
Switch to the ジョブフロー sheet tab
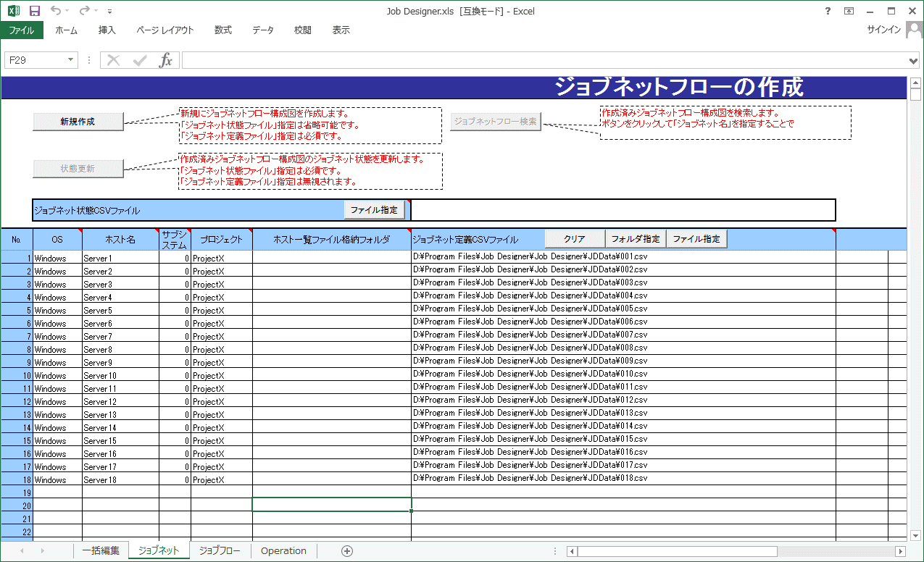220,551
